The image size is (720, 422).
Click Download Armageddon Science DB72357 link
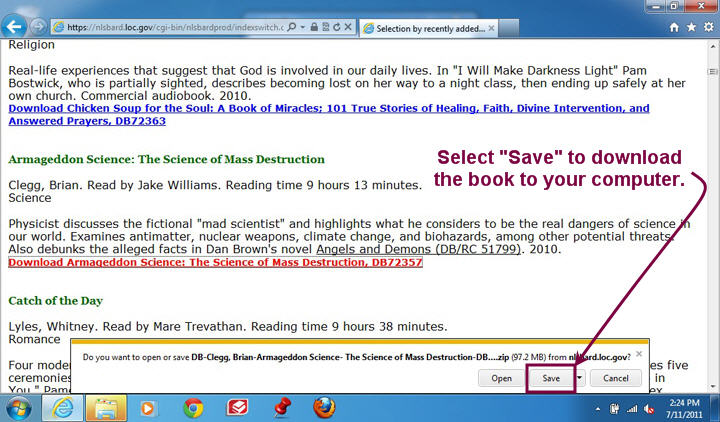pyautogui.click(x=215, y=262)
